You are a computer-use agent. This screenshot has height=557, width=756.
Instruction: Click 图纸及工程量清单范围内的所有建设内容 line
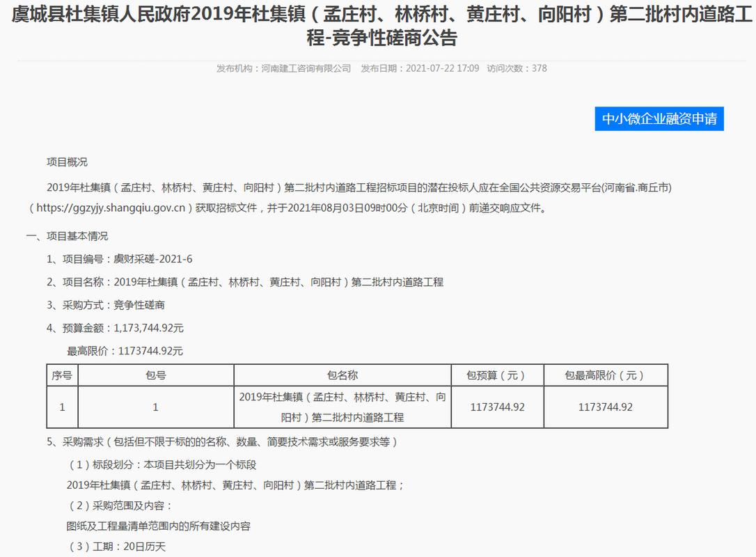tap(158, 526)
